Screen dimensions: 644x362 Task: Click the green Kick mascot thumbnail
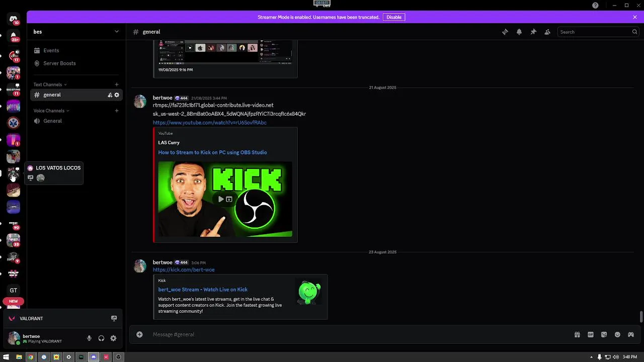pos(309,293)
